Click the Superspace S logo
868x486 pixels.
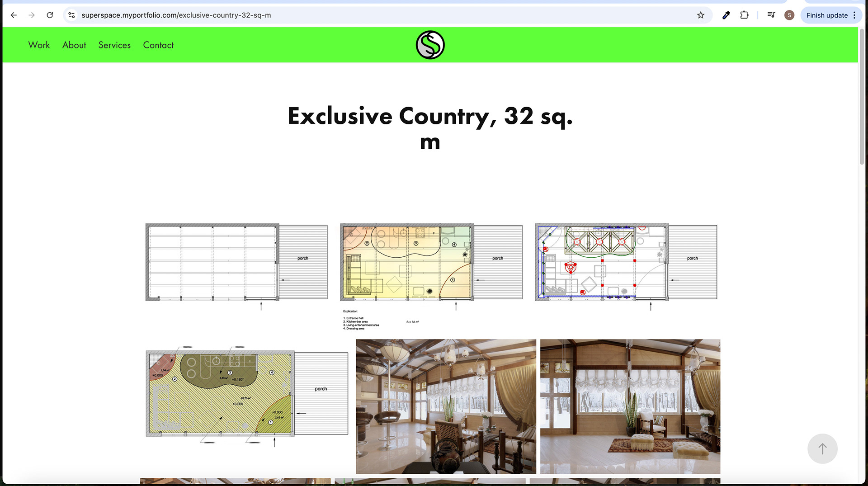click(430, 45)
